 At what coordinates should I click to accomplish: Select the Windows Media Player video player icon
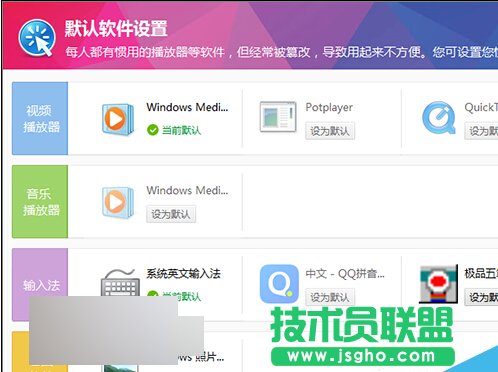pyautogui.click(x=118, y=119)
